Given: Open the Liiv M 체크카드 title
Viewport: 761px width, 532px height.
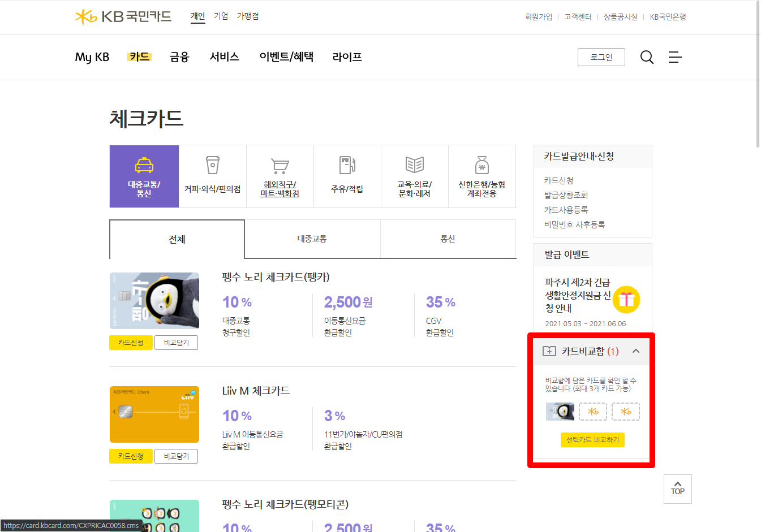Looking at the screenshot, I should (x=256, y=391).
